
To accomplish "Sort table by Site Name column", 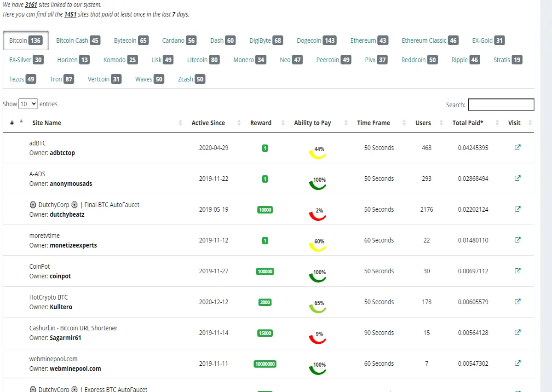I will pyautogui.click(x=106, y=123).
